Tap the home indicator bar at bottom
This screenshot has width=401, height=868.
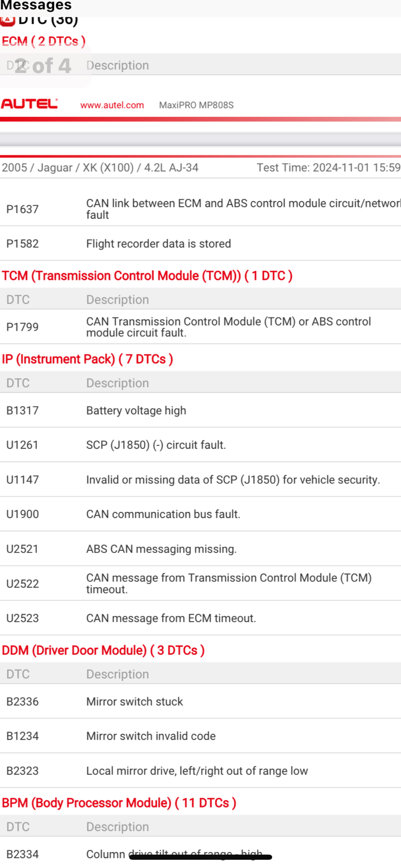[x=200, y=857]
